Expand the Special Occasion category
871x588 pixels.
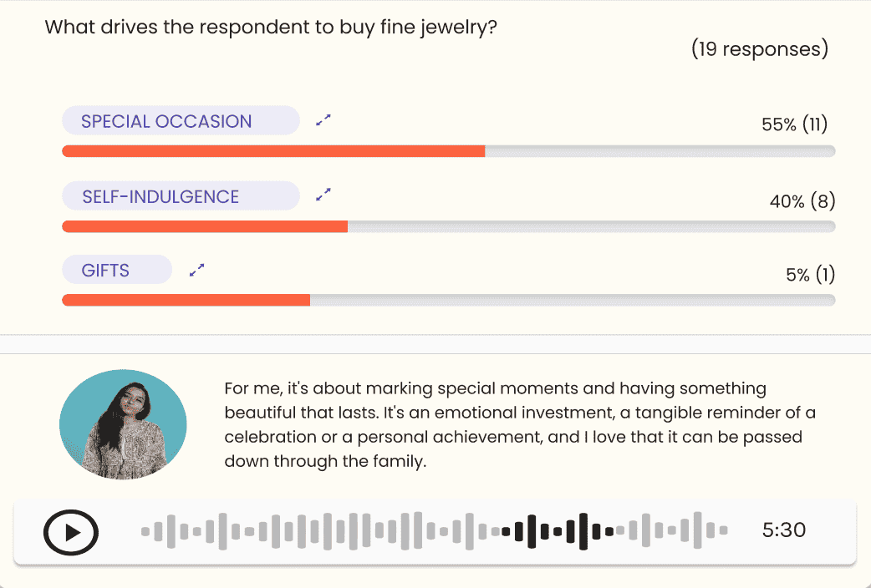click(323, 120)
